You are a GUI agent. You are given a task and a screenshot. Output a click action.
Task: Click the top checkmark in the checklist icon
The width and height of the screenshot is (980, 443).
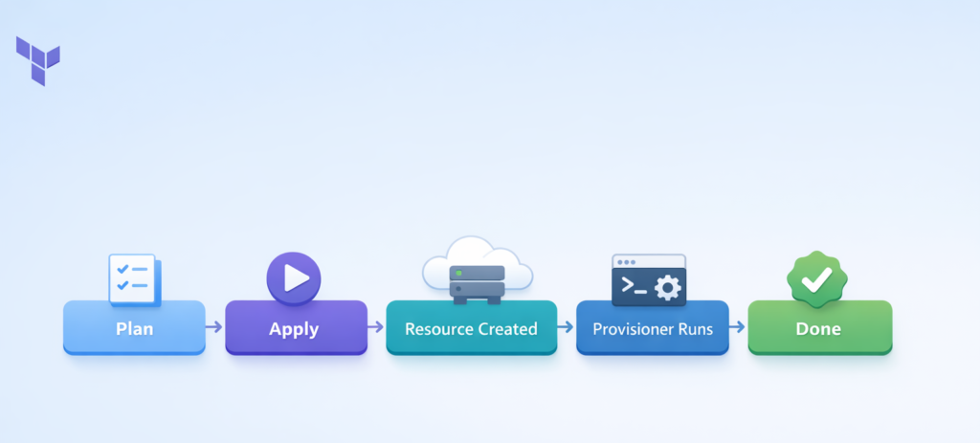[x=122, y=269]
